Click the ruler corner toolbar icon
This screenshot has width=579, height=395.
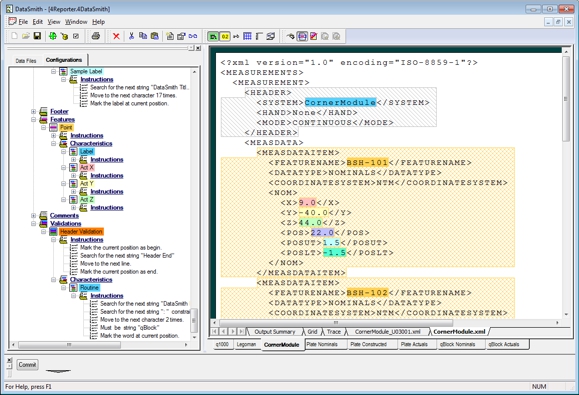(259, 36)
